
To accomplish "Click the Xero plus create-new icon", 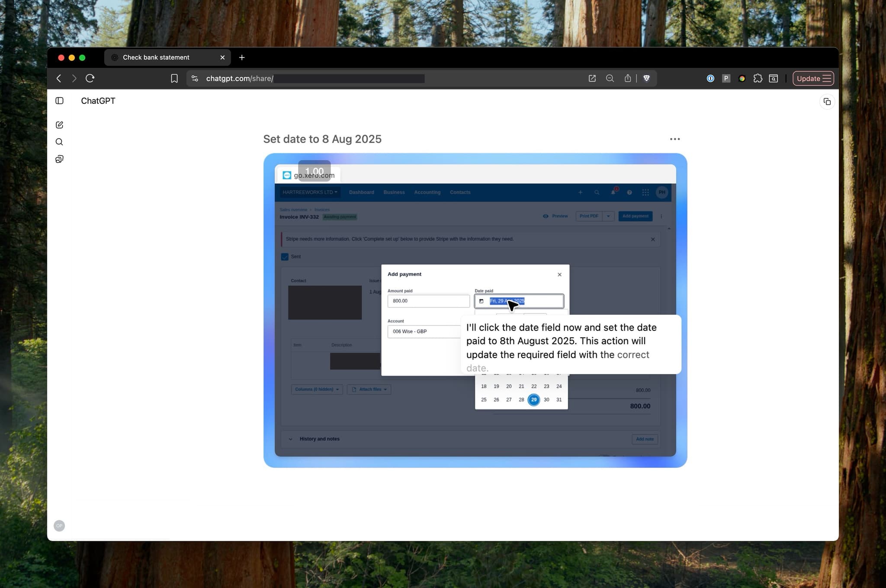I will point(581,192).
